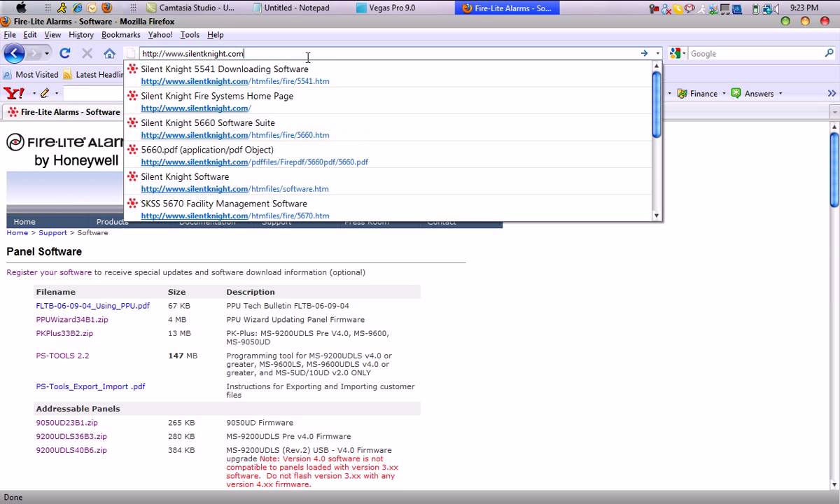Reload the current page

tap(65, 53)
